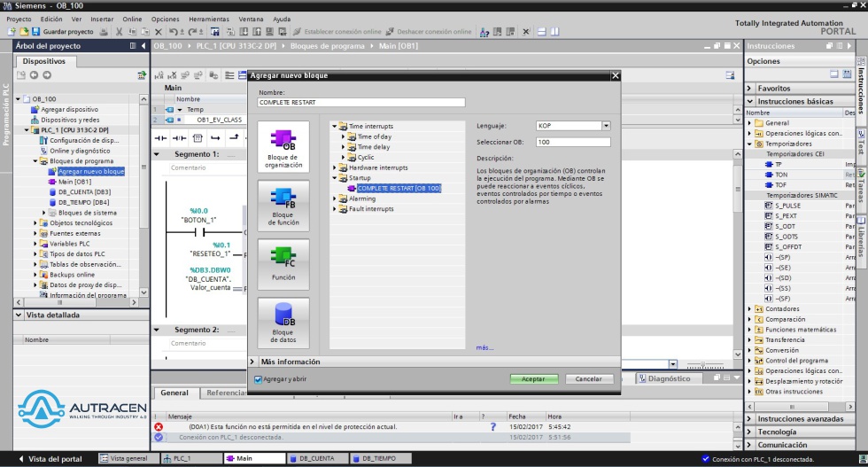
Task: Open the Herramientas menu
Action: 209,19
